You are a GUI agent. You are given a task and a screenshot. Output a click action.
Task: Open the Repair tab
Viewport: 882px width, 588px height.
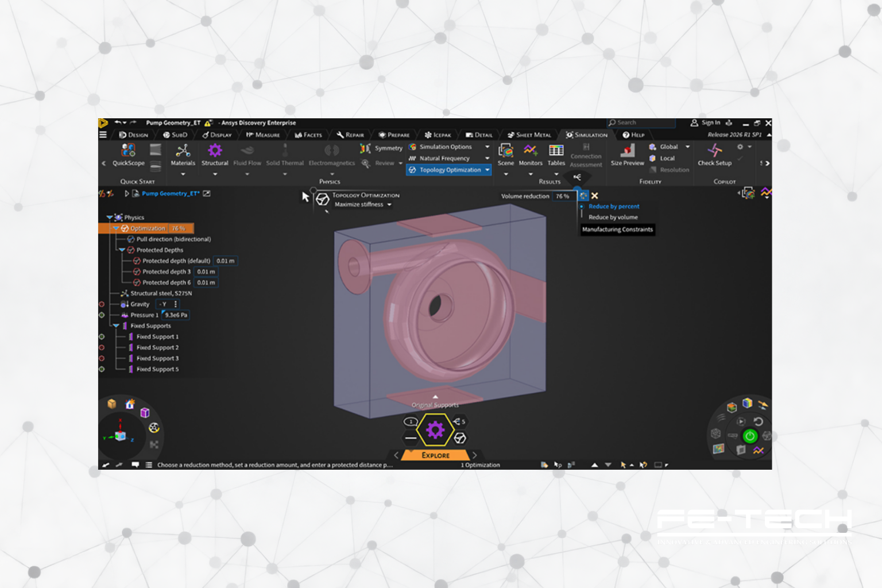(350, 135)
